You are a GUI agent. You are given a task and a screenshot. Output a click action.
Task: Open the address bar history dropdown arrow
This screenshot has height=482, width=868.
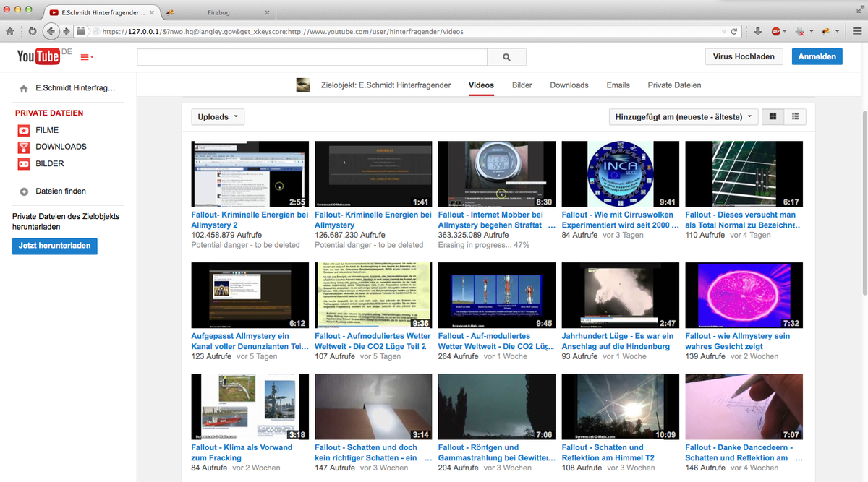pyautogui.click(x=723, y=32)
